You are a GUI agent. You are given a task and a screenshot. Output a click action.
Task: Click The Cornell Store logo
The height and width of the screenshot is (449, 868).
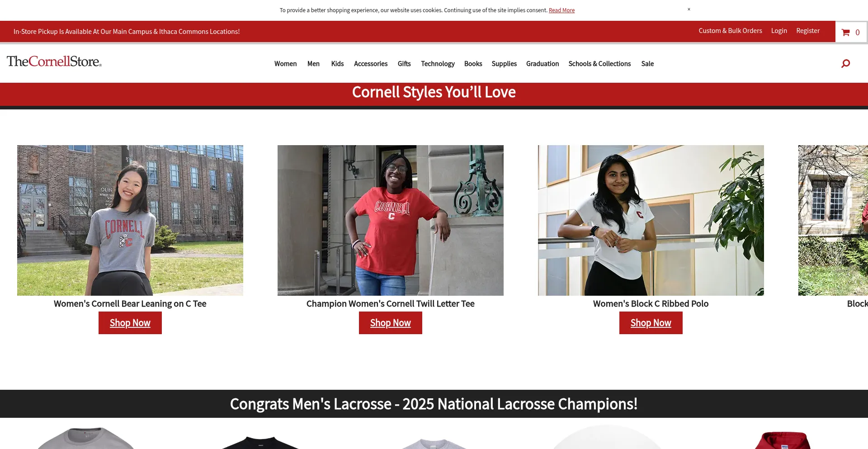tap(54, 61)
